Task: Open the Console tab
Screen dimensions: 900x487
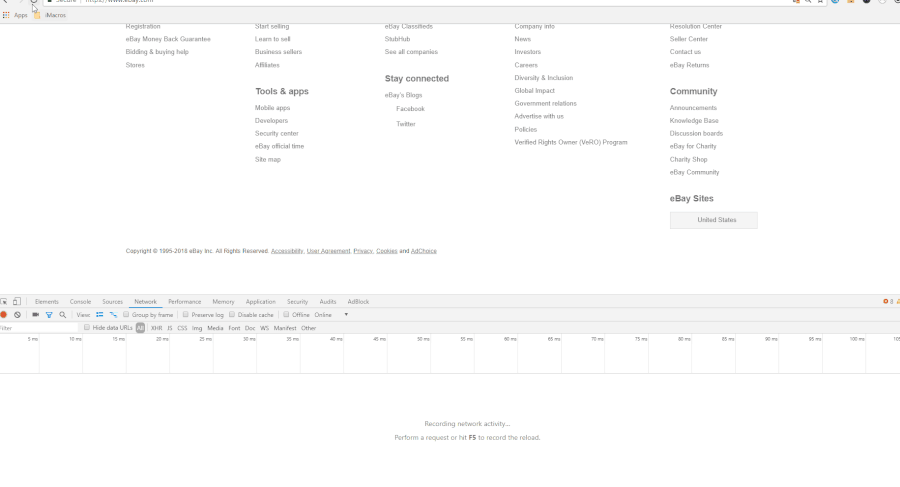Action: pyautogui.click(x=80, y=302)
